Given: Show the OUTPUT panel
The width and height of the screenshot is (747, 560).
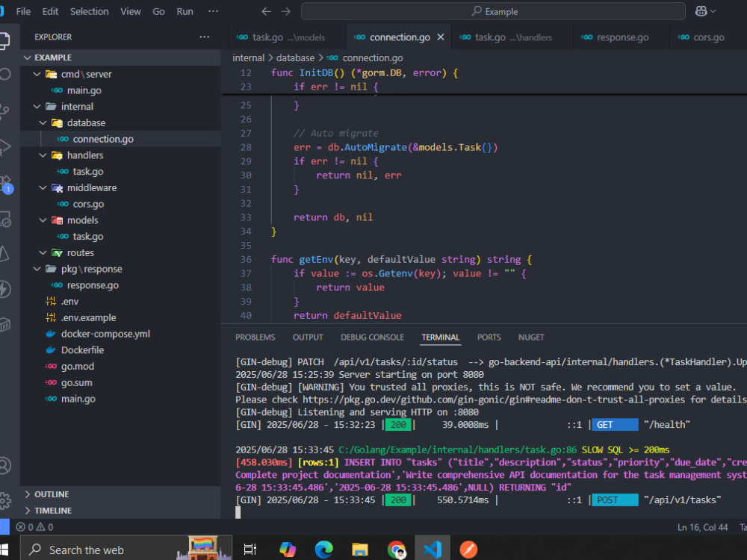Looking at the screenshot, I should point(308,337).
